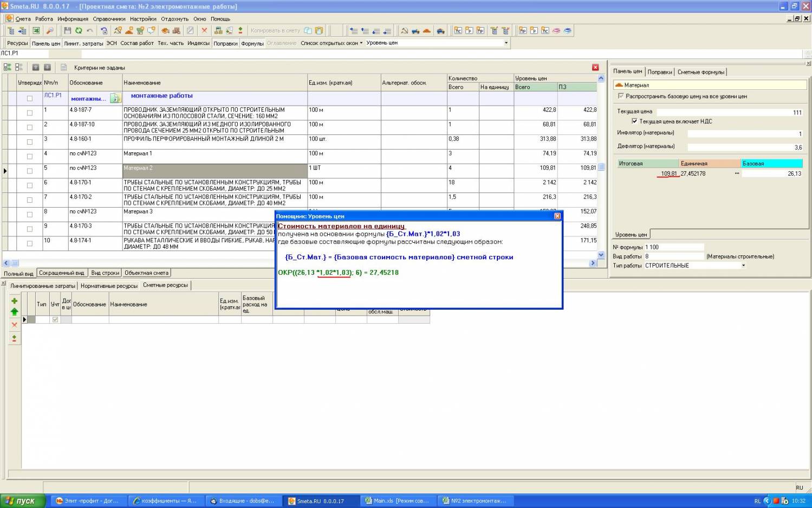Image resolution: width=812 pixels, height=508 pixels.
Task: Click the red X delete icon in toolbar
Action: [x=204, y=31]
